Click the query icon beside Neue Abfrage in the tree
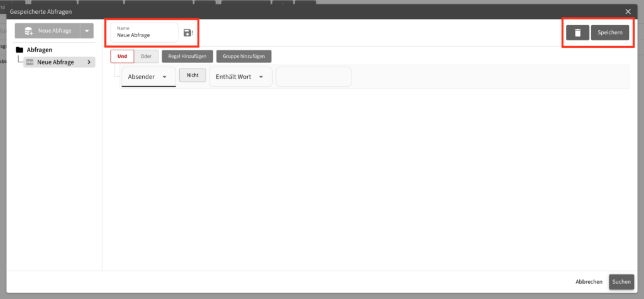The width and height of the screenshot is (644, 299). [30, 62]
